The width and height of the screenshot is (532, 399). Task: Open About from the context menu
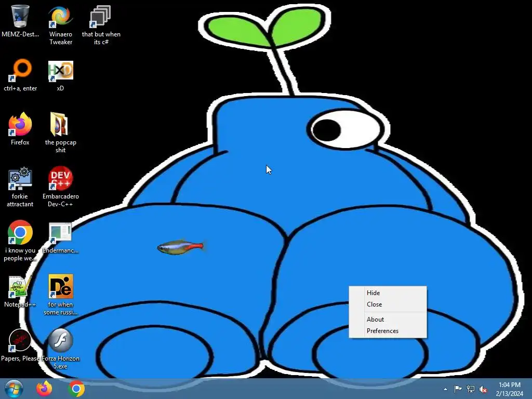coord(388,320)
